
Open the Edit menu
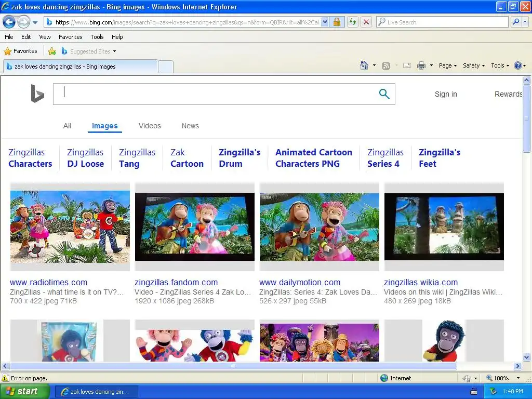click(26, 37)
